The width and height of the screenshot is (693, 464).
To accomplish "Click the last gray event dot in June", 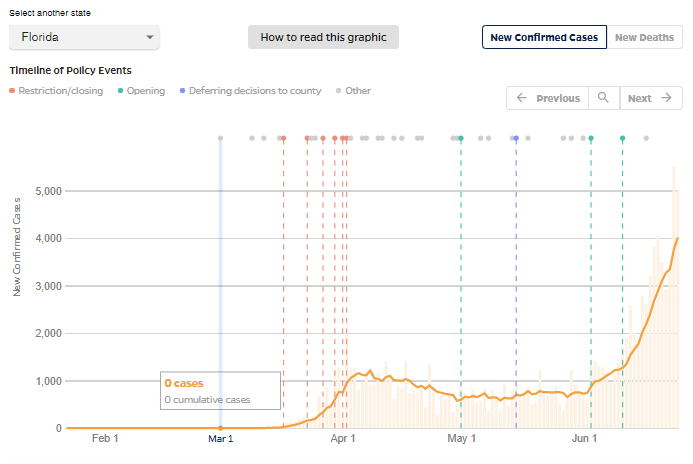I will 646,138.
